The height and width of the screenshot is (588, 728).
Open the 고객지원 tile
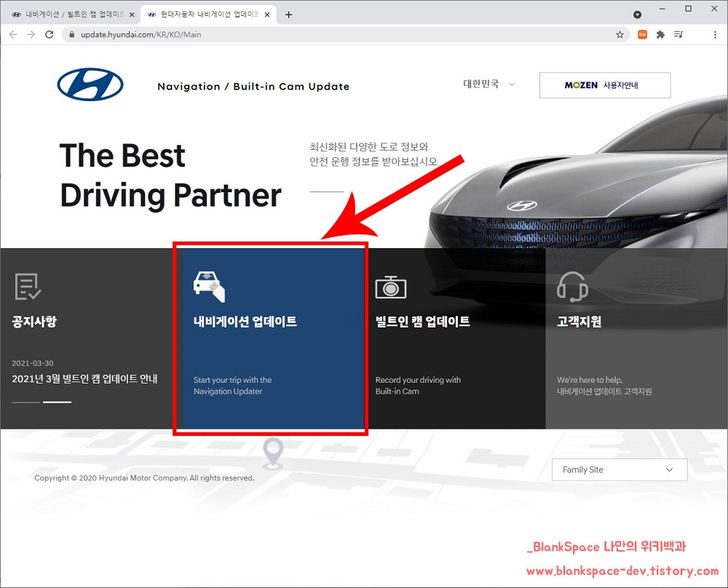coord(636,338)
